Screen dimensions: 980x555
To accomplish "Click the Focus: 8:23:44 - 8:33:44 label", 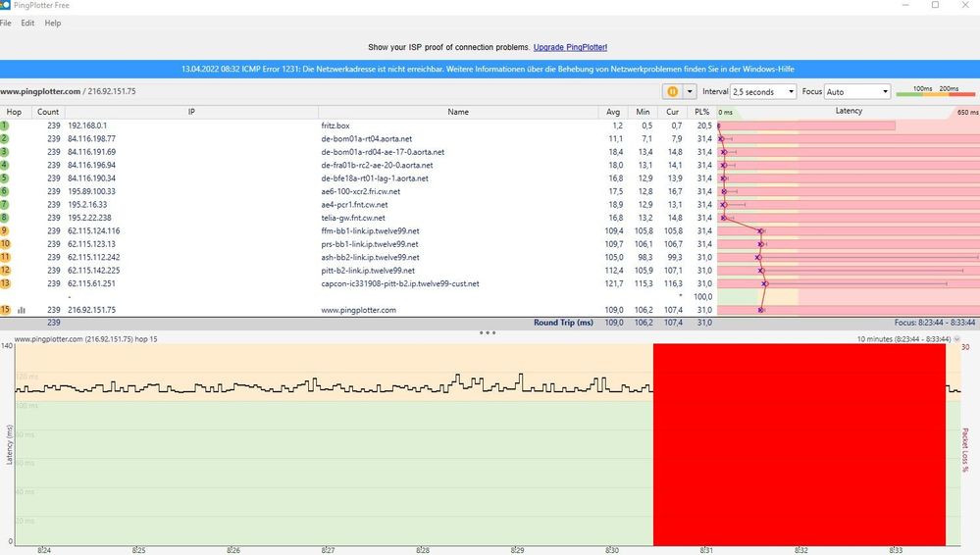I will click(934, 323).
